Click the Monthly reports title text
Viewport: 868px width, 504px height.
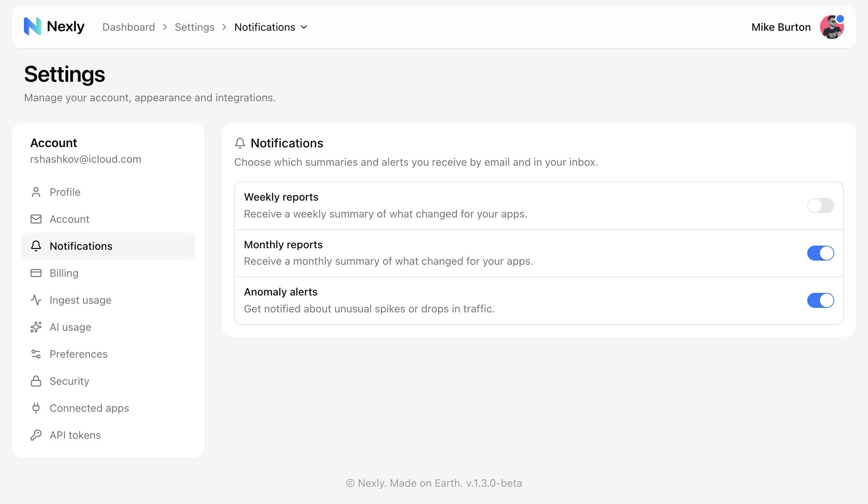[283, 244]
